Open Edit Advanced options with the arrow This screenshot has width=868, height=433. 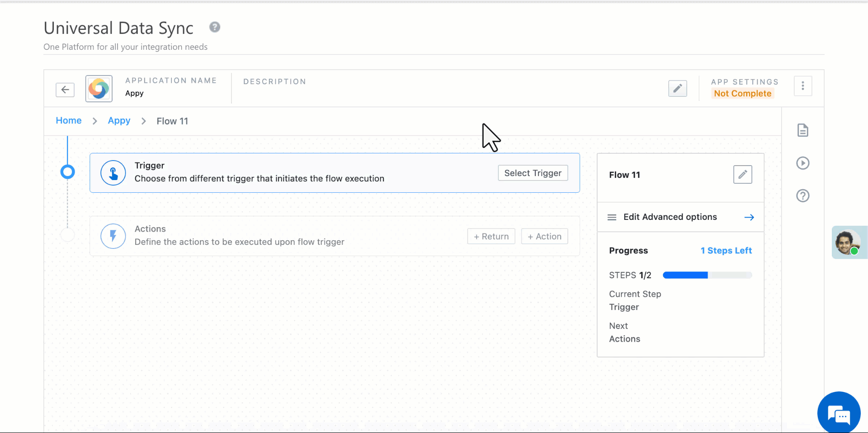point(749,217)
